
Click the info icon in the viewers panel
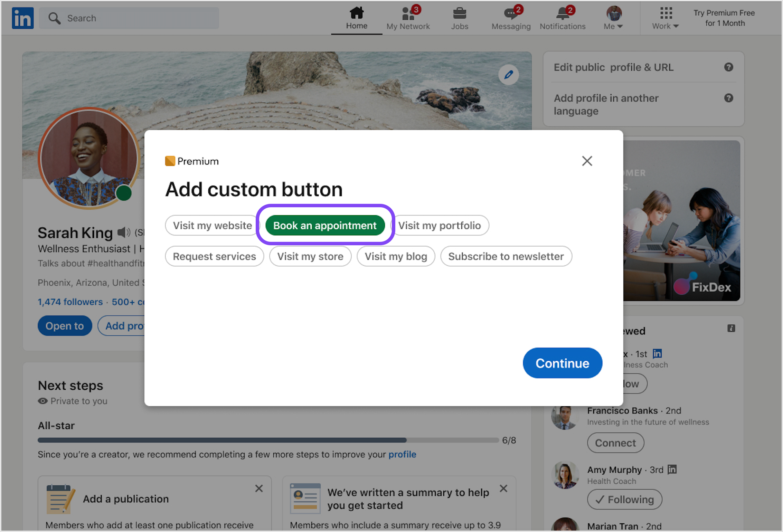coord(732,328)
